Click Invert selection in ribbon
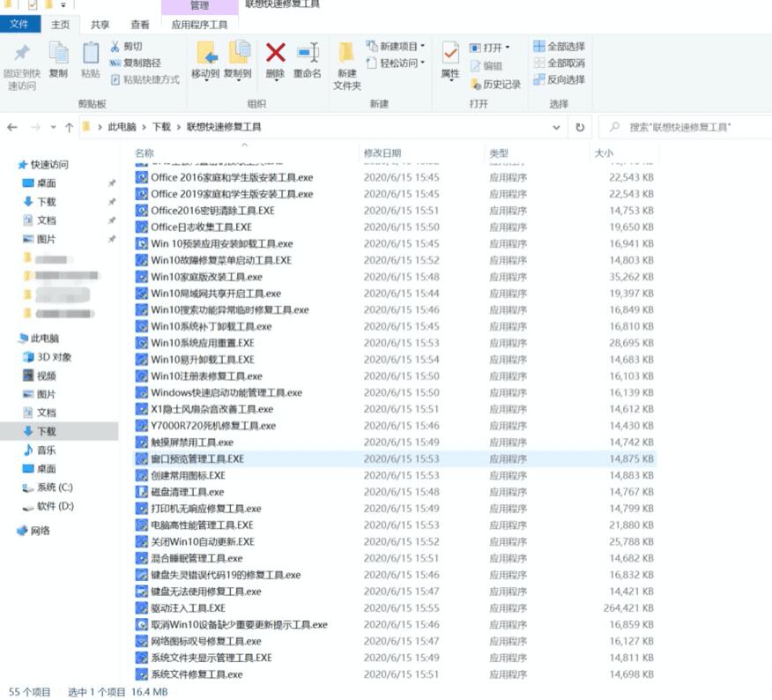 560,79
